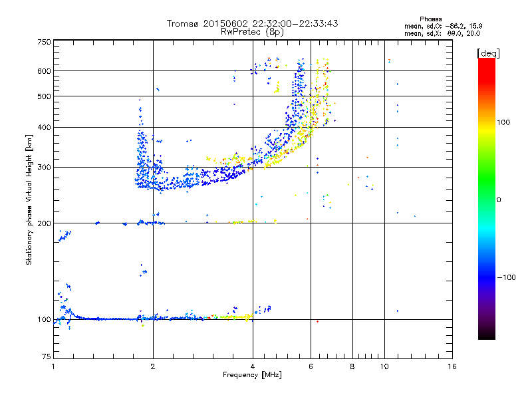Click the y-axis tick label "300"

44,168
